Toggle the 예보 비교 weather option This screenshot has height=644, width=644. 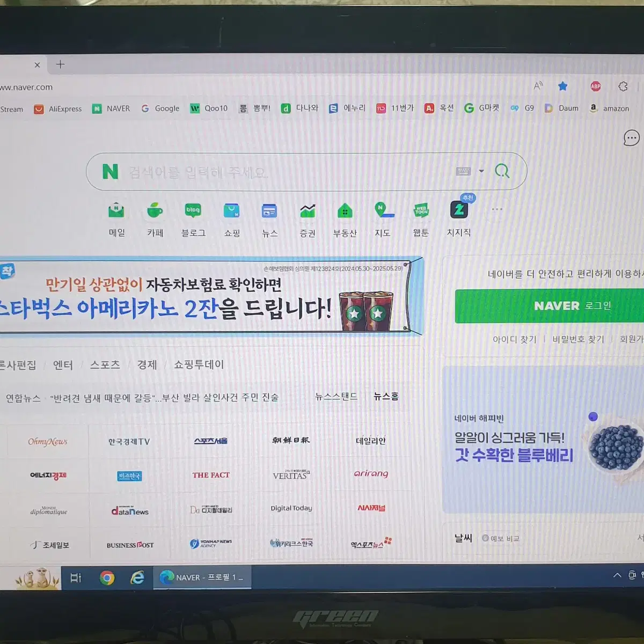tap(500, 538)
